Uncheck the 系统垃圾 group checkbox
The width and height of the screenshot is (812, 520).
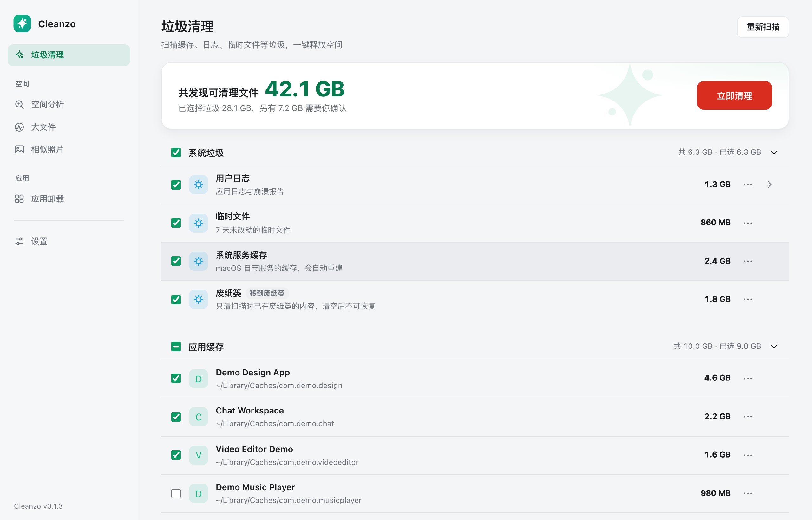point(176,153)
